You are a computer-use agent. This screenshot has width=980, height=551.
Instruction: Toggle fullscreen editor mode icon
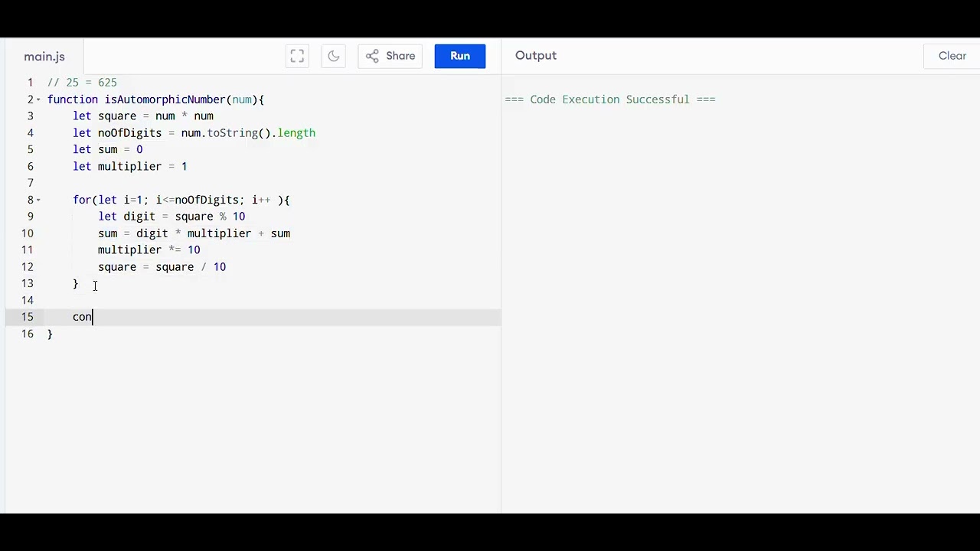297,56
